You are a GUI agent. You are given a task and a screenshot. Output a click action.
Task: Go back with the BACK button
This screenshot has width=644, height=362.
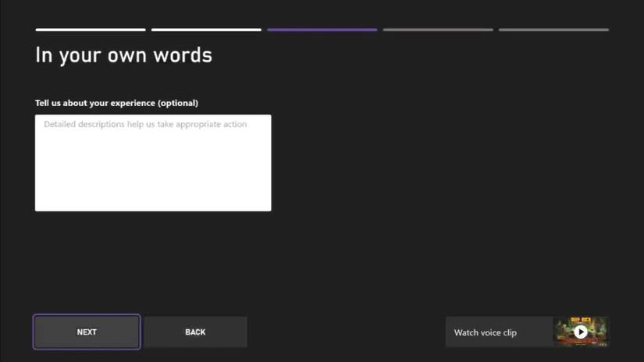[195, 332]
